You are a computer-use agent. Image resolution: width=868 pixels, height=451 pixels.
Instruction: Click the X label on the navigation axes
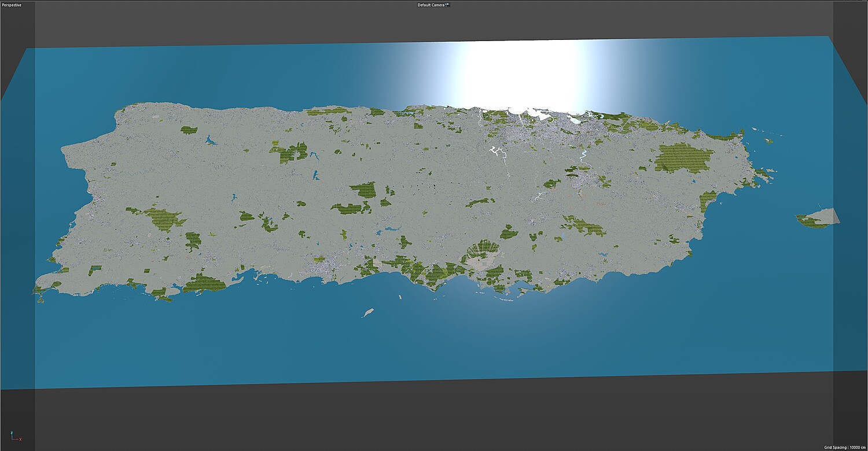(x=20, y=439)
